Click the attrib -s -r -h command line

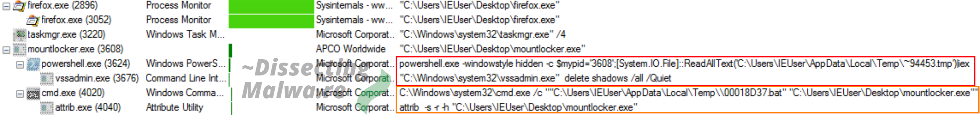[518, 108]
